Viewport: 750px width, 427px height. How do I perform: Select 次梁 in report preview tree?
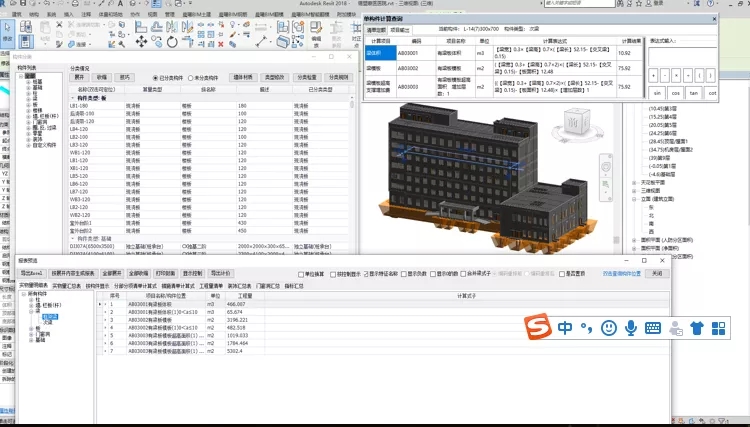coord(47,322)
